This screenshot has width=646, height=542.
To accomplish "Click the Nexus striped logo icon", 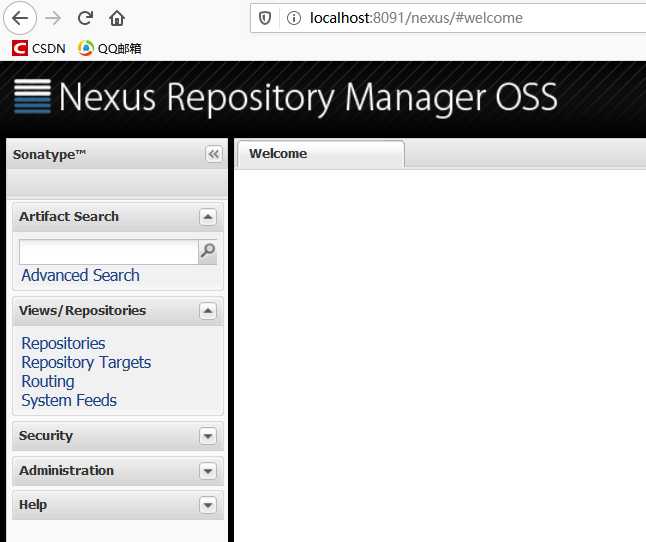I will [33, 96].
